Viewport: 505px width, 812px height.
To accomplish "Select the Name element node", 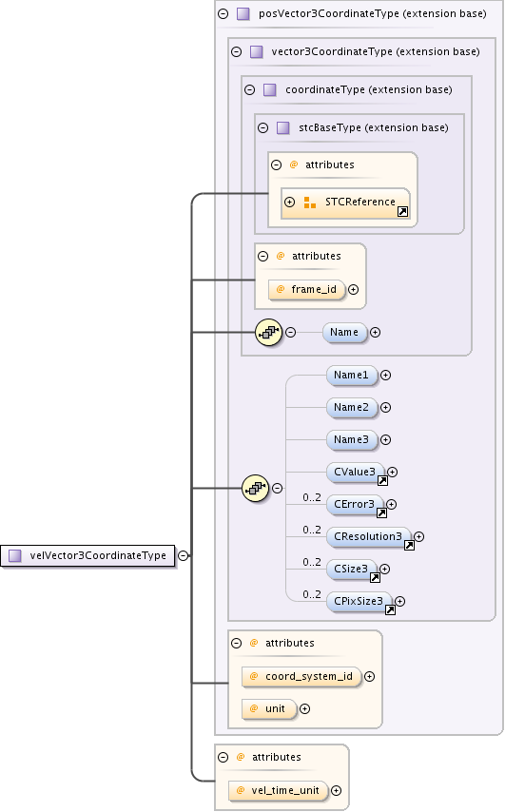I will 344,333.
